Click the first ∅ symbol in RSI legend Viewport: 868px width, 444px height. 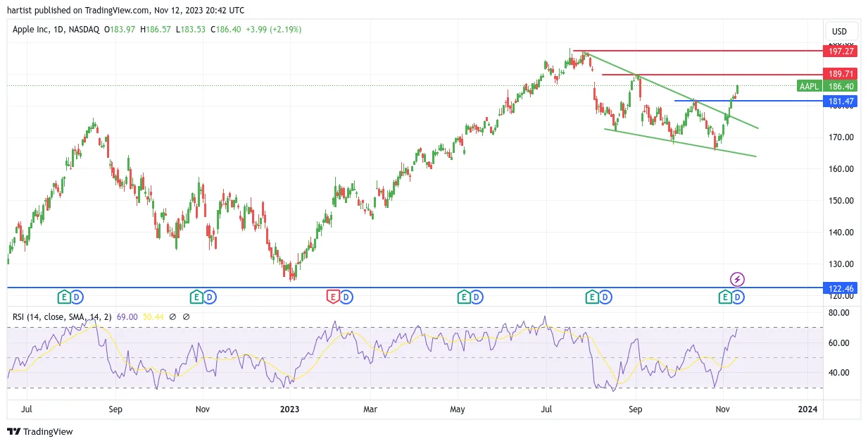[172, 317]
